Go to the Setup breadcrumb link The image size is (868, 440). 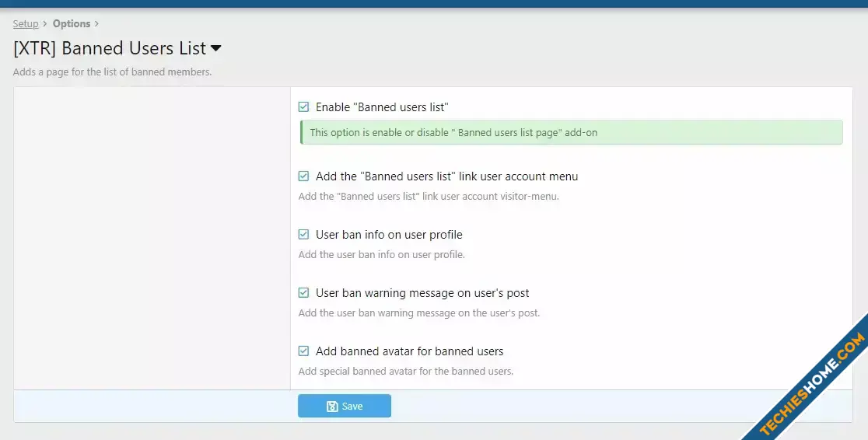(x=26, y=24)
